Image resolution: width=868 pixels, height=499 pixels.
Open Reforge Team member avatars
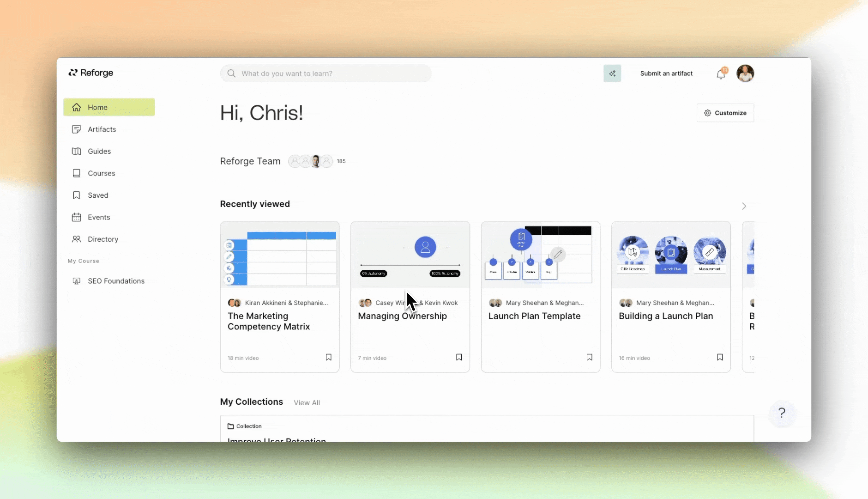click(310, 161)
